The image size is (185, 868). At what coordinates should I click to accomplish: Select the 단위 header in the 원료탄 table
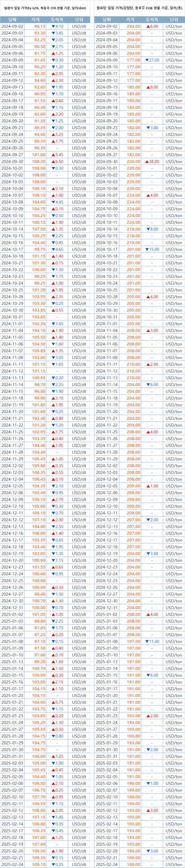click(174, 20)
